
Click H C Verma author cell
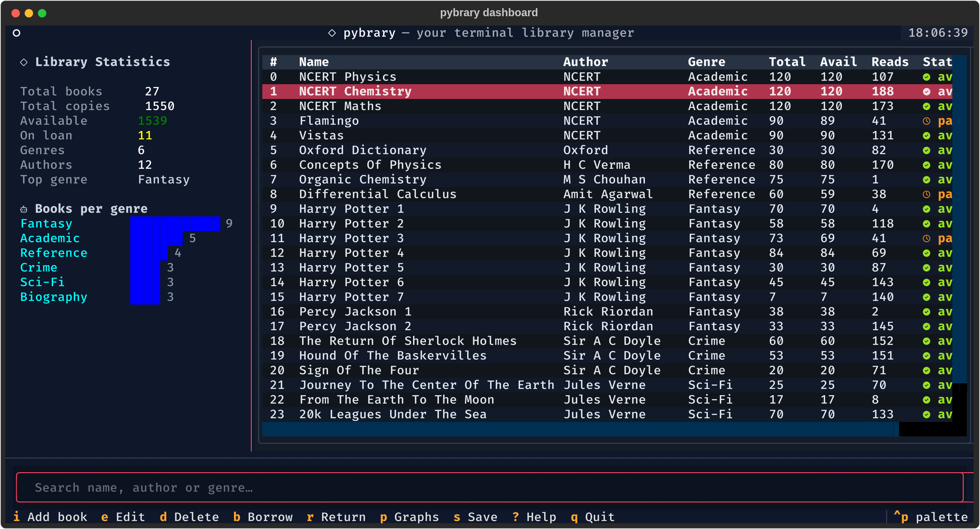pos(597,165)
